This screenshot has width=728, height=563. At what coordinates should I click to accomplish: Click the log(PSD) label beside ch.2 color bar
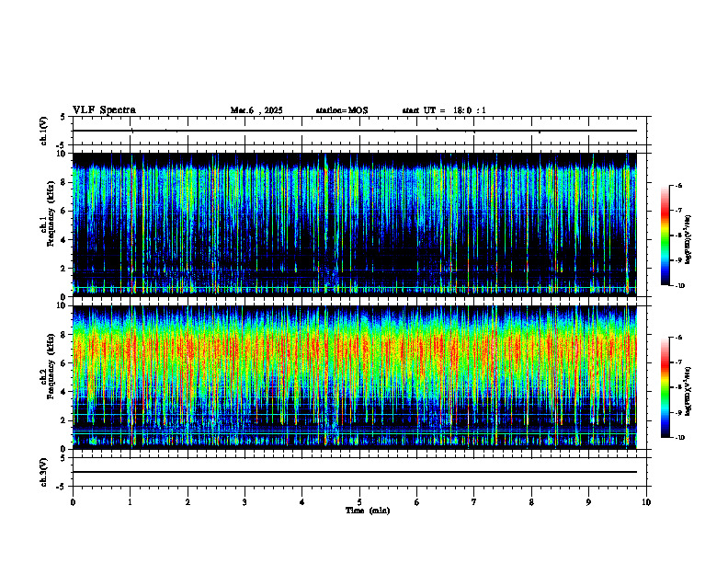point(688,392)
